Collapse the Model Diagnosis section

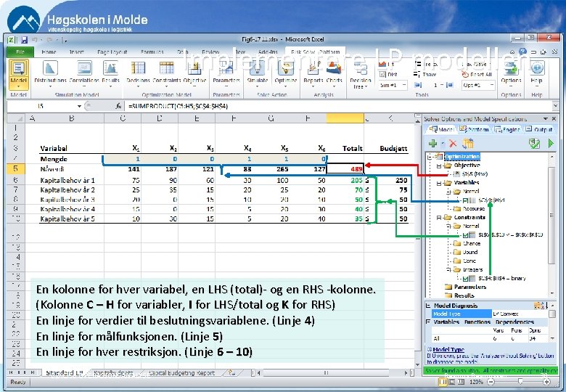coord(428,306)
